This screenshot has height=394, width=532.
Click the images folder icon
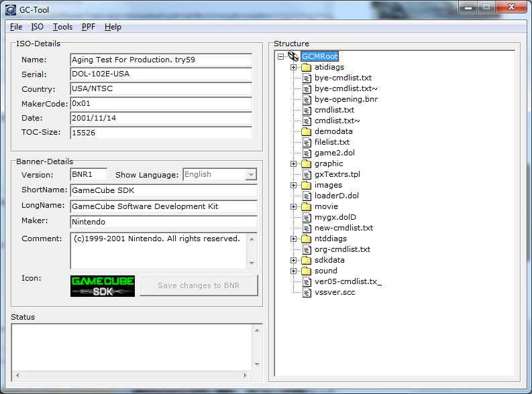coord(307,185)
